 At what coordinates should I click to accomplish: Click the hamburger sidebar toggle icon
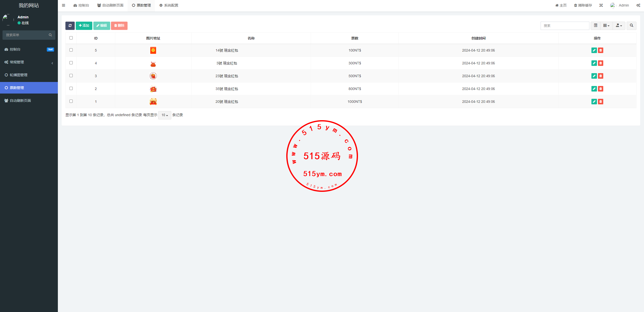click(64, 5)
